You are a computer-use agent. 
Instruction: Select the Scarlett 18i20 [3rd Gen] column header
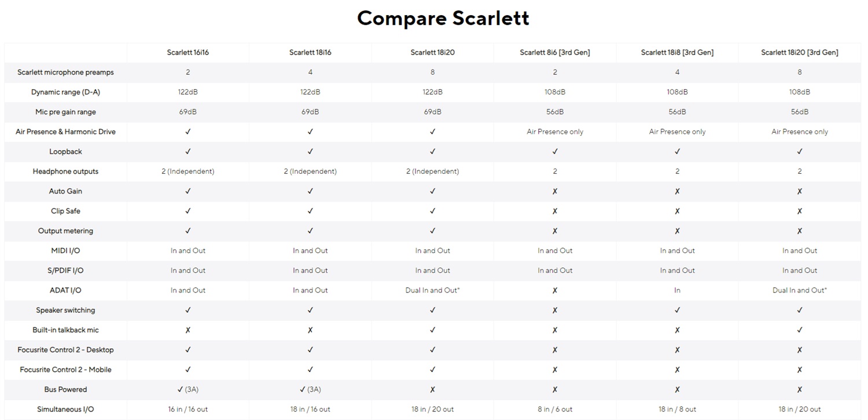800,53
